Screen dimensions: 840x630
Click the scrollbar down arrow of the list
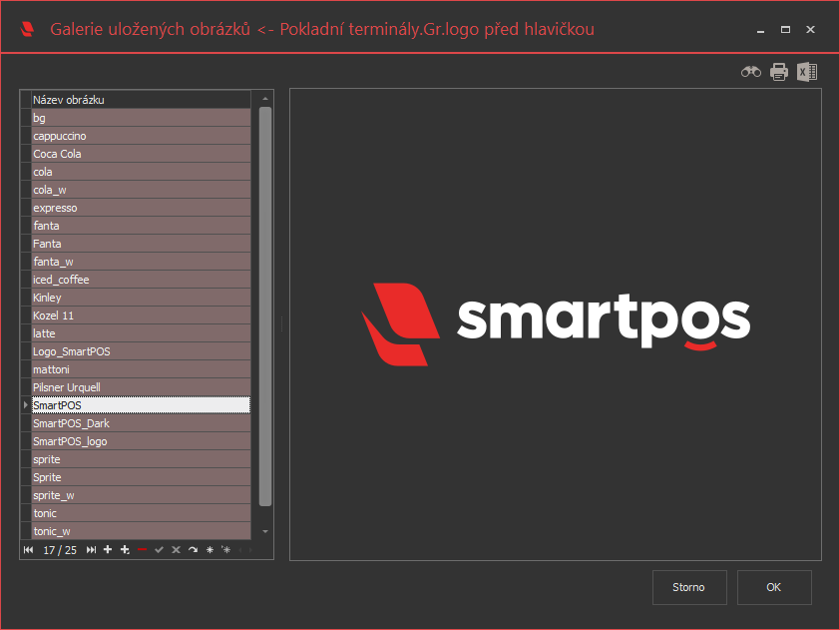pos(265,531)
